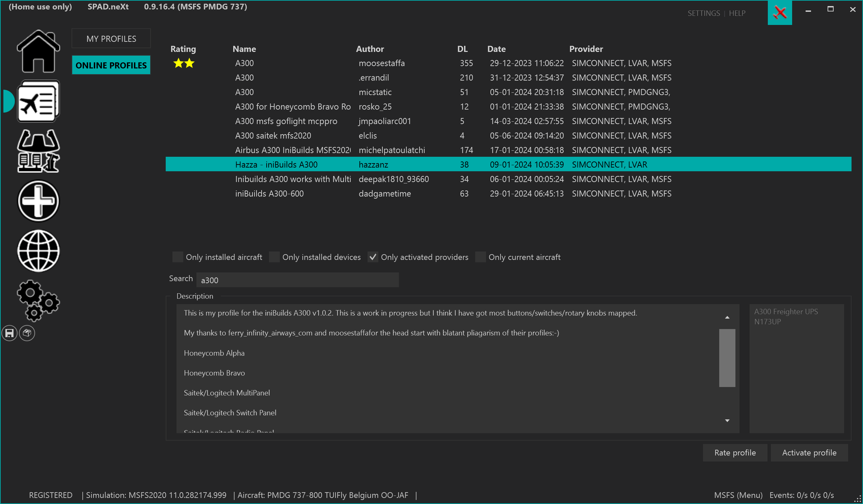Viewport: 863px width, 504px height.
Task: Enable Only installed devices checkbox
Action: [x=274, y=257]
